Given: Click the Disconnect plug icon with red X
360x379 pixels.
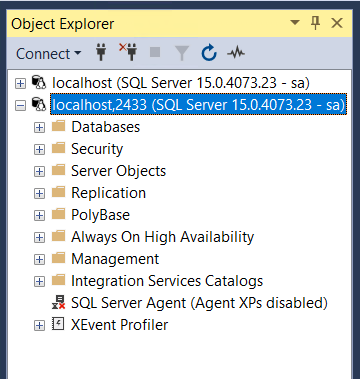Looking at the screenshot, I should click(128, 52).
